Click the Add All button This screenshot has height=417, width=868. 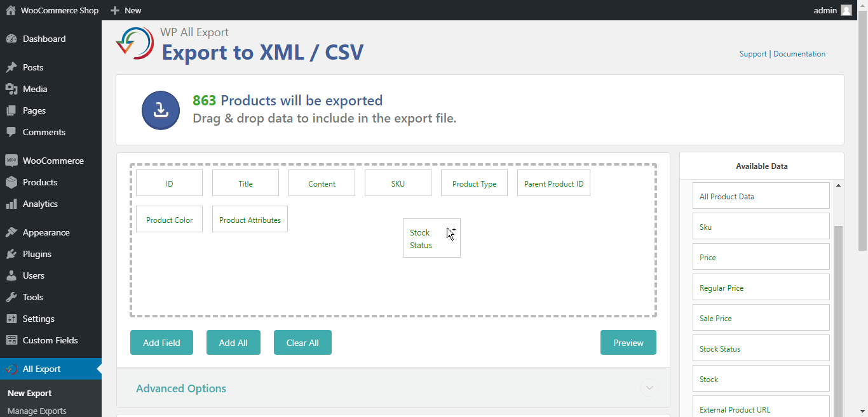(233, 342)
